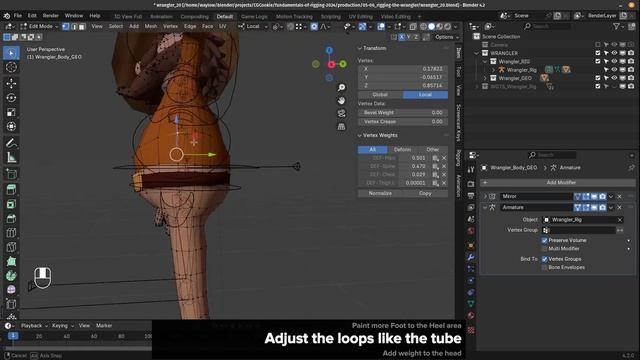The height and width of the screenshot is (360, 640).
Task: Switch to the Default workspace tab
Action: tap(224, 16)
